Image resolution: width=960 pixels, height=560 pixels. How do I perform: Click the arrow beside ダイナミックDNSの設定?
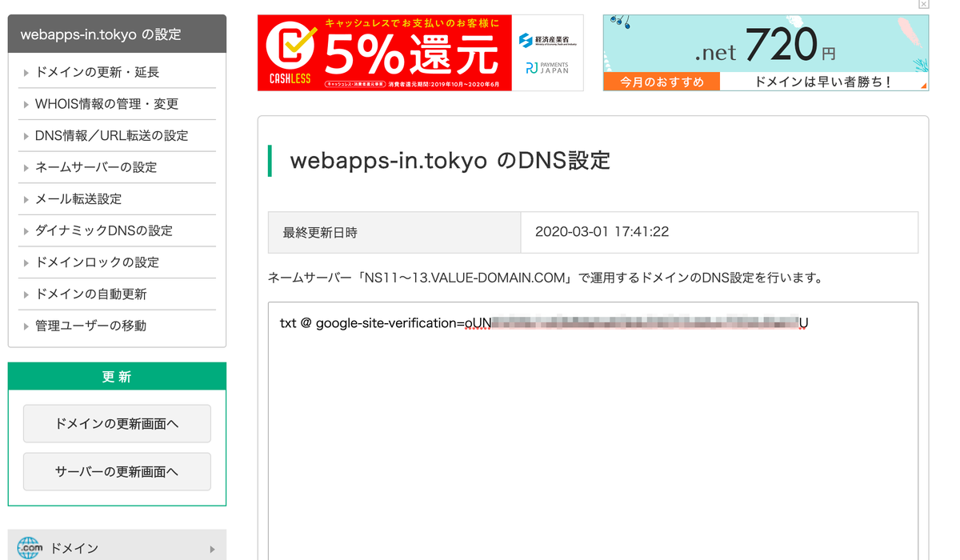[x=26, y=231]
